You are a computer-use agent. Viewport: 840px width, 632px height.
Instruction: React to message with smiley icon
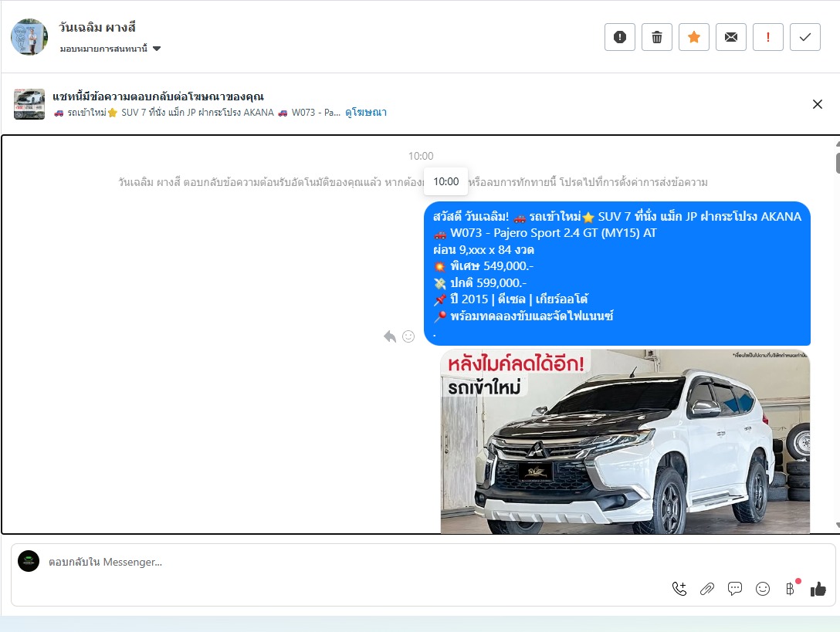[408, 336]
